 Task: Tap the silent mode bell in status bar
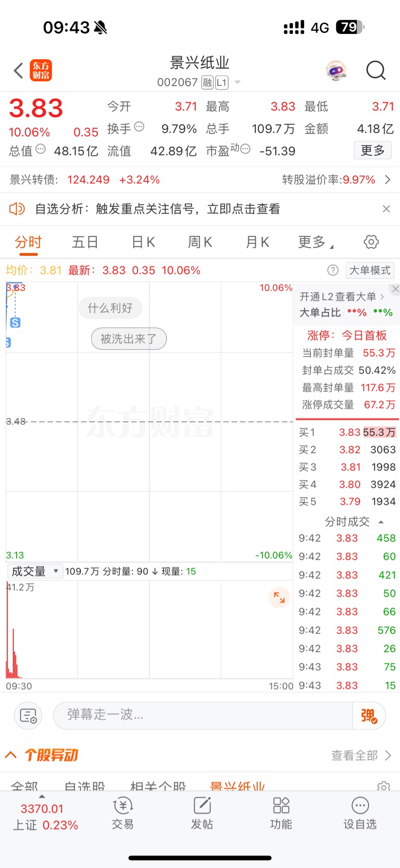101,27
